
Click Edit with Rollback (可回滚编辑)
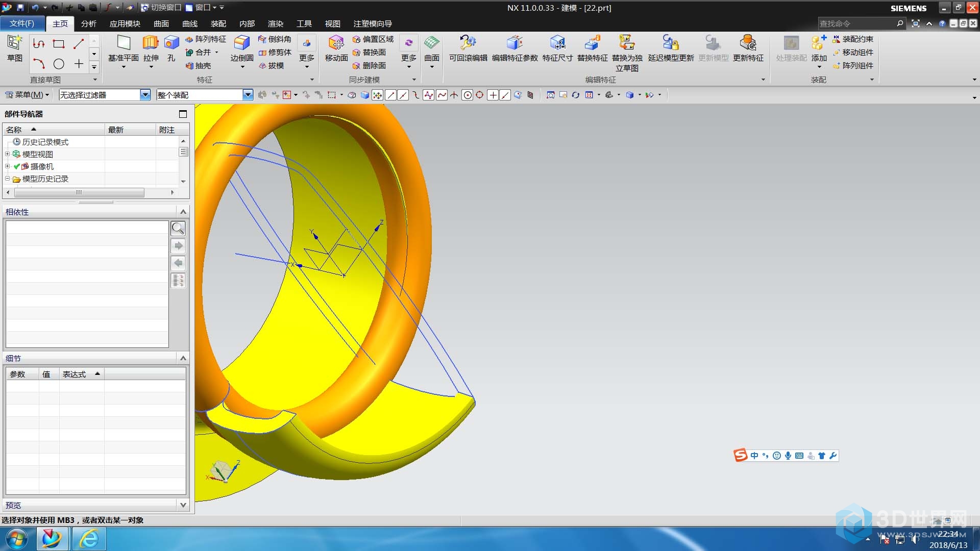tap(468, 49)
